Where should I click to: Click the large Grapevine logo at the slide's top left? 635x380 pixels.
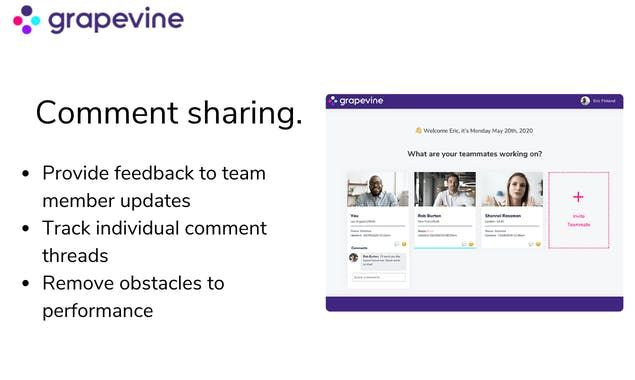click(98, 19)
